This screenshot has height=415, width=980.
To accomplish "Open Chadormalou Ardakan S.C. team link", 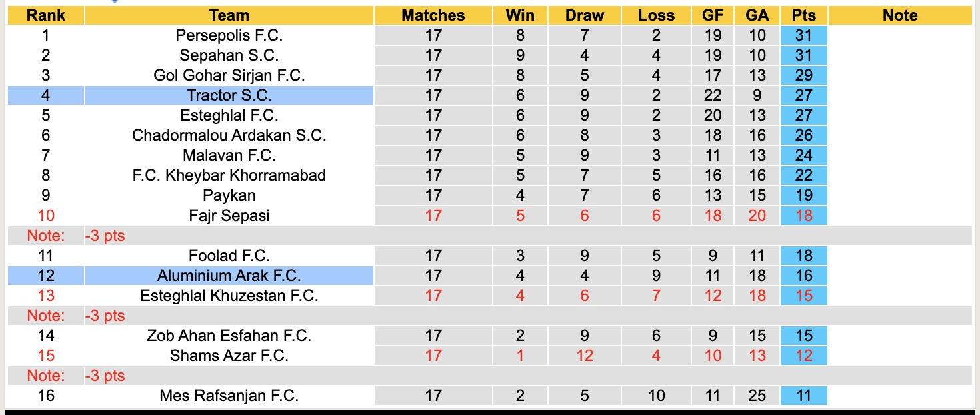I will click(229, 135).
